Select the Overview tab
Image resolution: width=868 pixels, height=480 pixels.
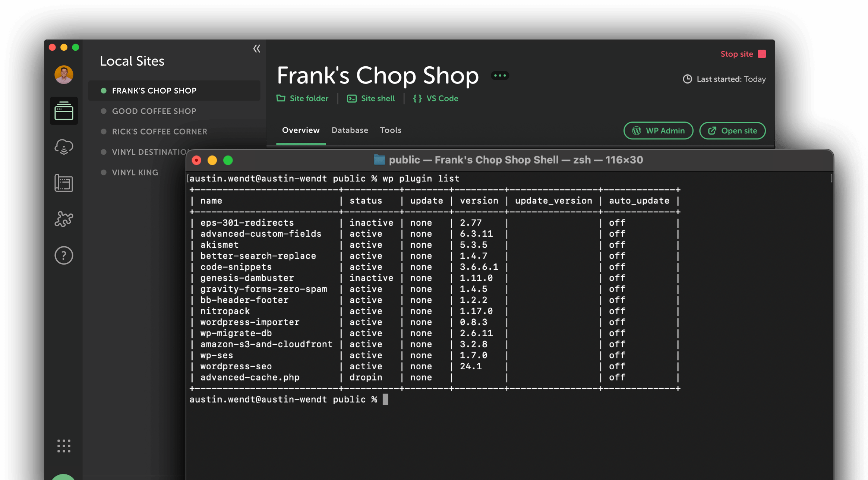coord(300,130)
